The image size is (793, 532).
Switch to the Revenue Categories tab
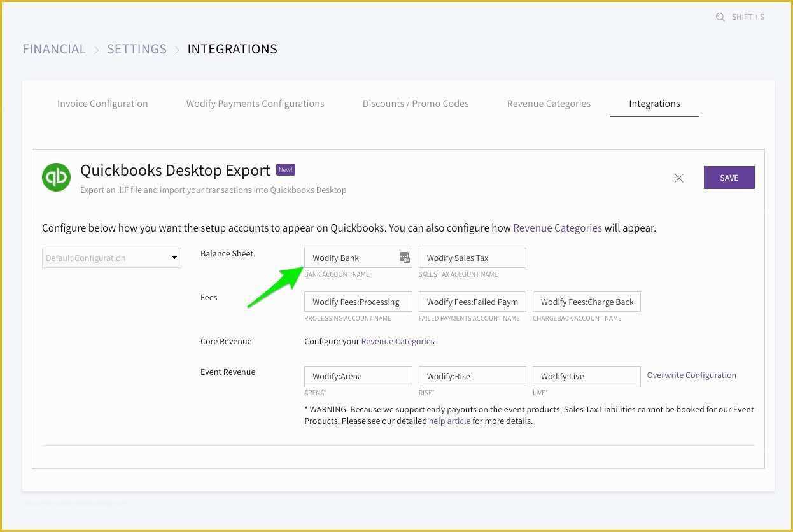point(549,104)
